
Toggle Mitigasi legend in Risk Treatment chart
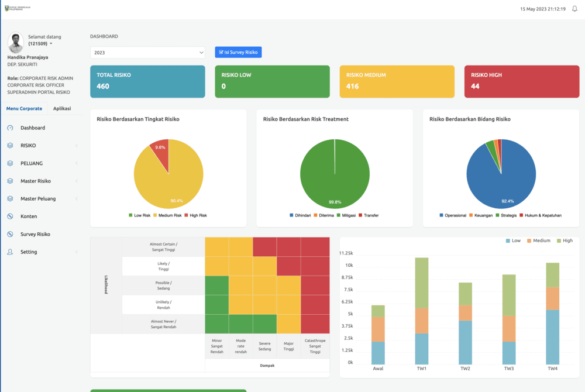(346, 215)
